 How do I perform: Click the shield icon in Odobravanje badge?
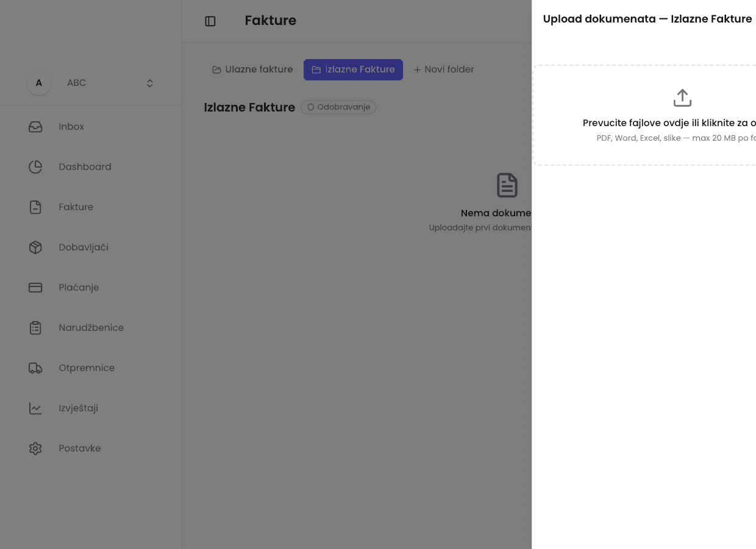click(x=310, y=107)
